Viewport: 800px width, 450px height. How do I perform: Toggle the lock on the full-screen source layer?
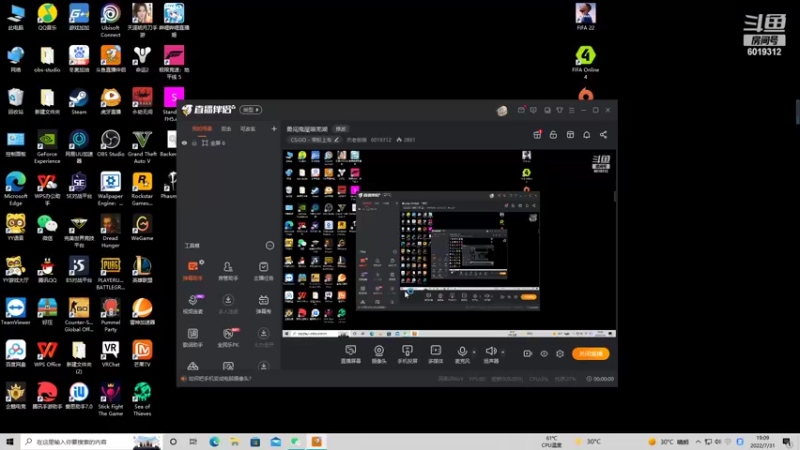194,143
